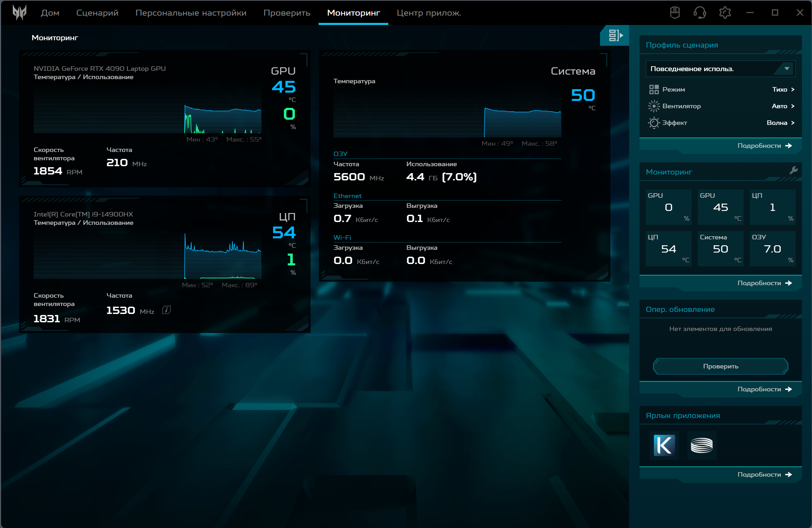Switch to the Сценарий tab
The height and width of the screenshot is (528, 812).
(x=97, y=13)
